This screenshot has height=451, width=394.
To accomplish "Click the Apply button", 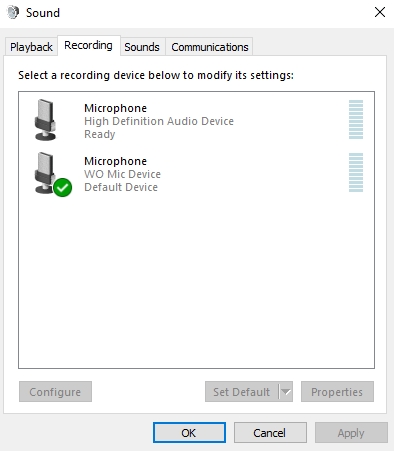I will tap(351, 433).
